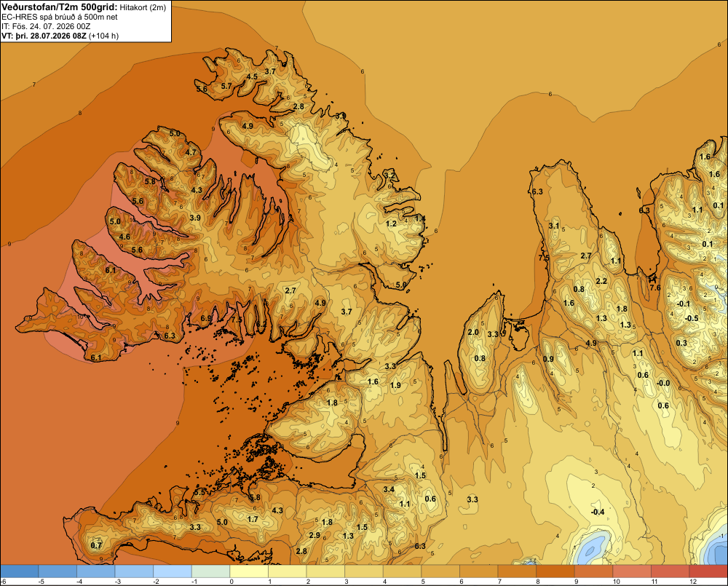
Task: Click the 2.0 temperature label
Action: [473, 332]
